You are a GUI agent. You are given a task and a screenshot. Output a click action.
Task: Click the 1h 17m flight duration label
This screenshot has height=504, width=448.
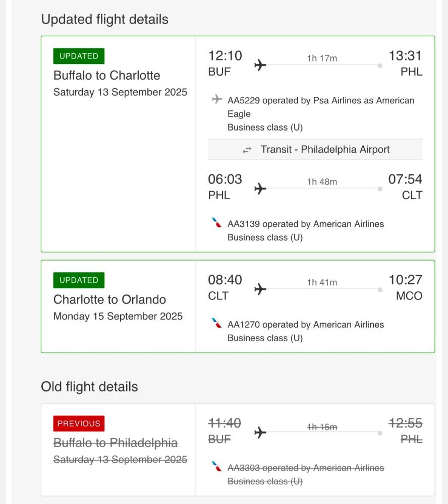(x=322, y=58)
